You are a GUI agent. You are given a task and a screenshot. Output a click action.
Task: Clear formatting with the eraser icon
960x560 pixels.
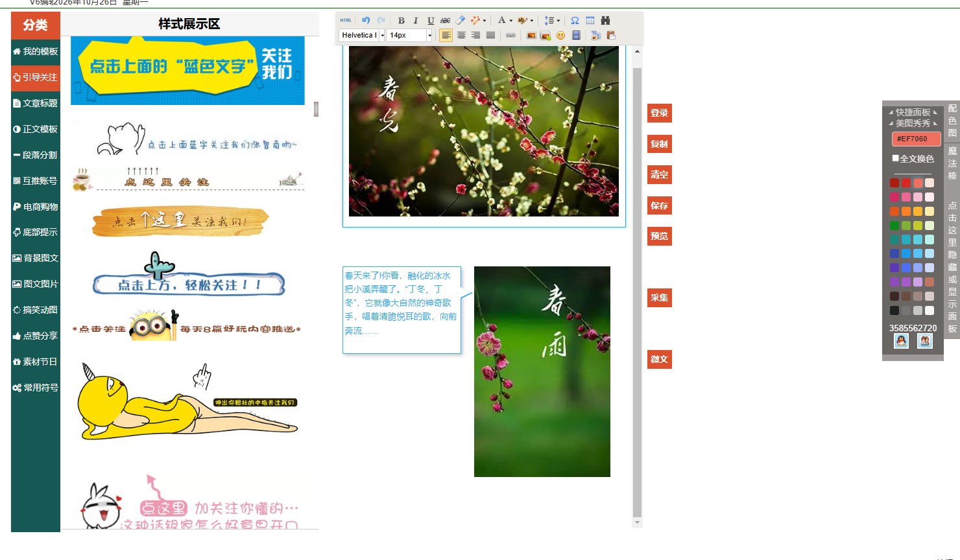[460, 21]
